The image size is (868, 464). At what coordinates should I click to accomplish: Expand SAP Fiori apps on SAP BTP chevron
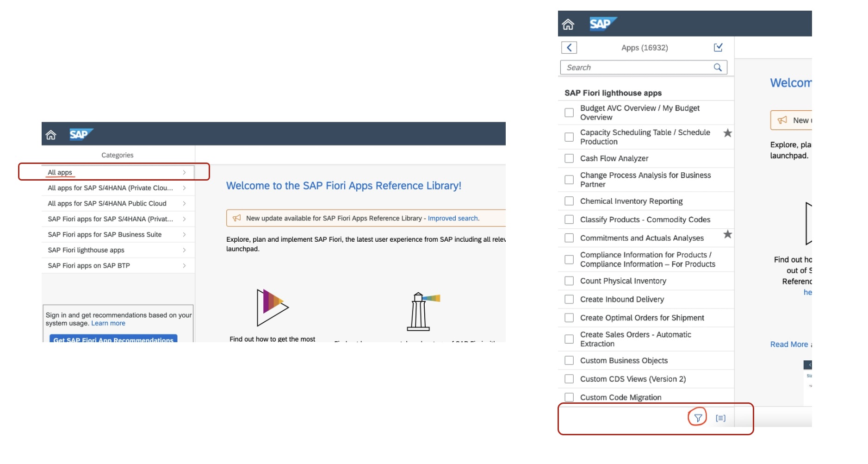click(184, 265)
